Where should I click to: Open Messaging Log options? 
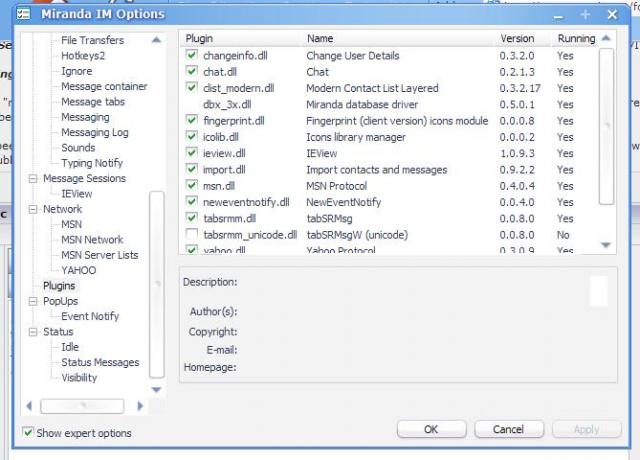[x=95, y=132]
